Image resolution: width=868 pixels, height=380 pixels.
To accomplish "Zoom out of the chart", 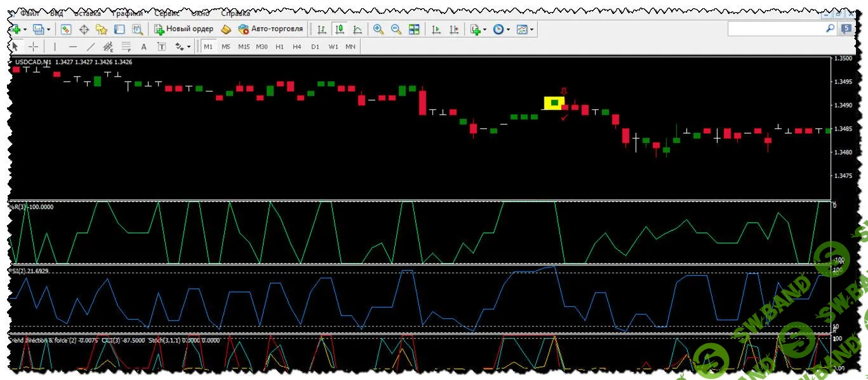I will pyautogui.click(x=396, y=29).
